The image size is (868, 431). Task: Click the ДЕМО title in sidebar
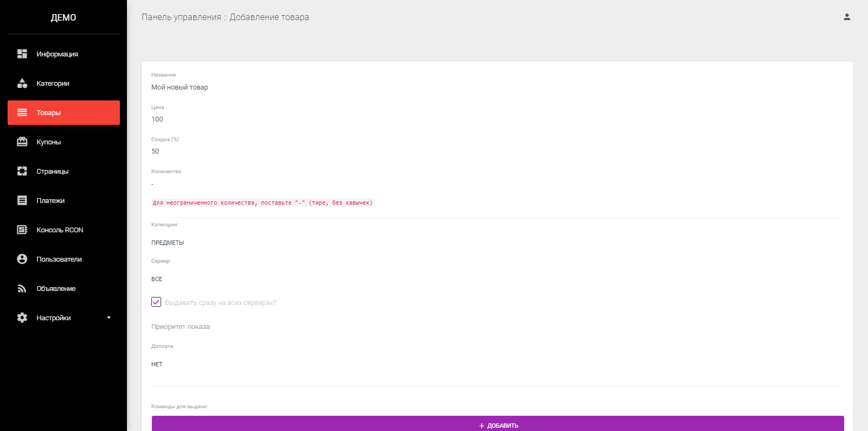click(63, 17)
